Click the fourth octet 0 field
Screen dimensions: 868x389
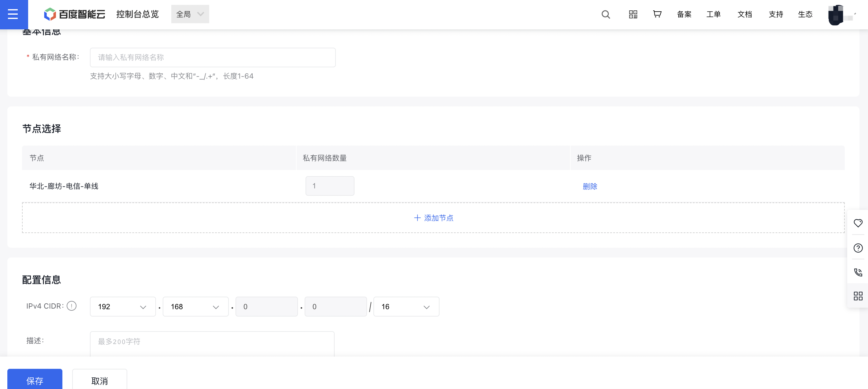click(336, 306)
